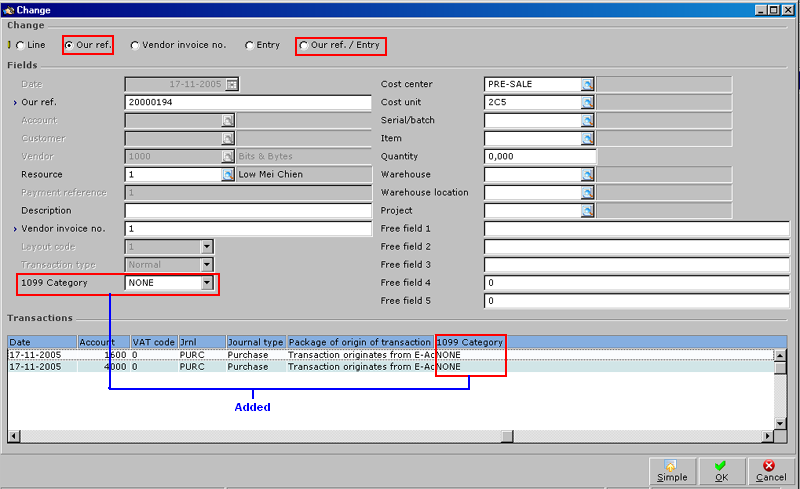The image size is (800, 489).
Task: Click the Resource field containing 1
Action: click(x=173, y=175)
